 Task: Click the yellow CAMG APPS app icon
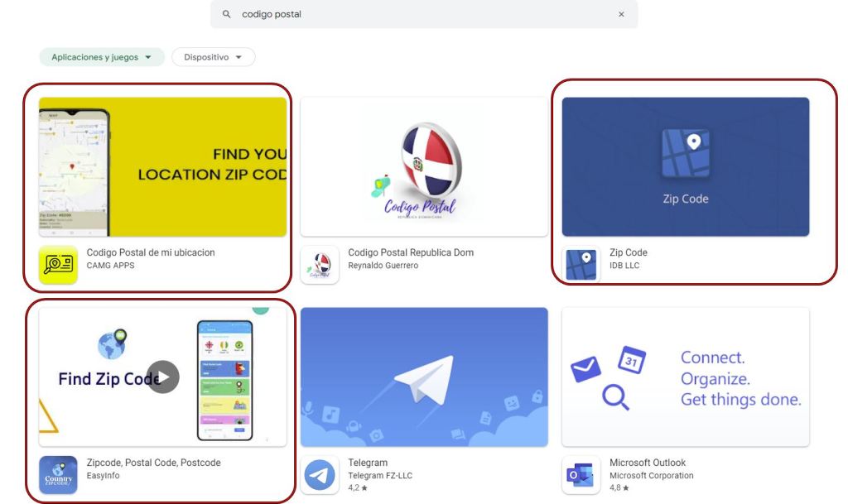(x=58, y=265)
